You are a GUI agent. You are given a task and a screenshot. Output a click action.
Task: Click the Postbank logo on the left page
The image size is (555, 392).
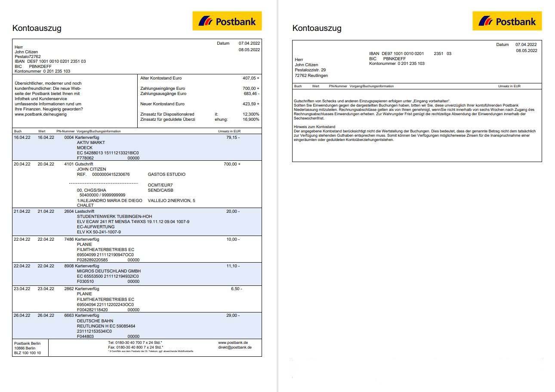(227, 21)
